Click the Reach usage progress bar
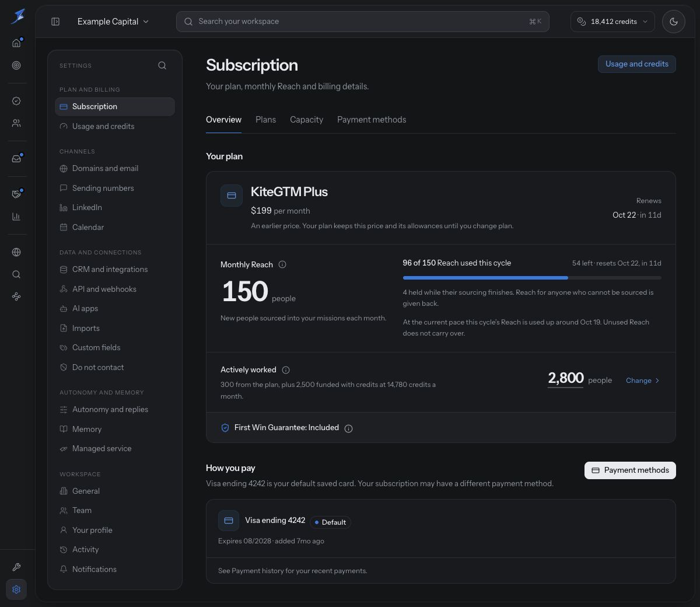 (x=532, y=278)
